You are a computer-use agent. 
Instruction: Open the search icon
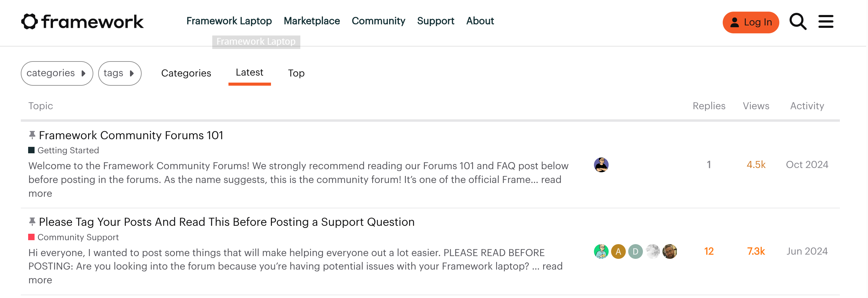point(797,22)
